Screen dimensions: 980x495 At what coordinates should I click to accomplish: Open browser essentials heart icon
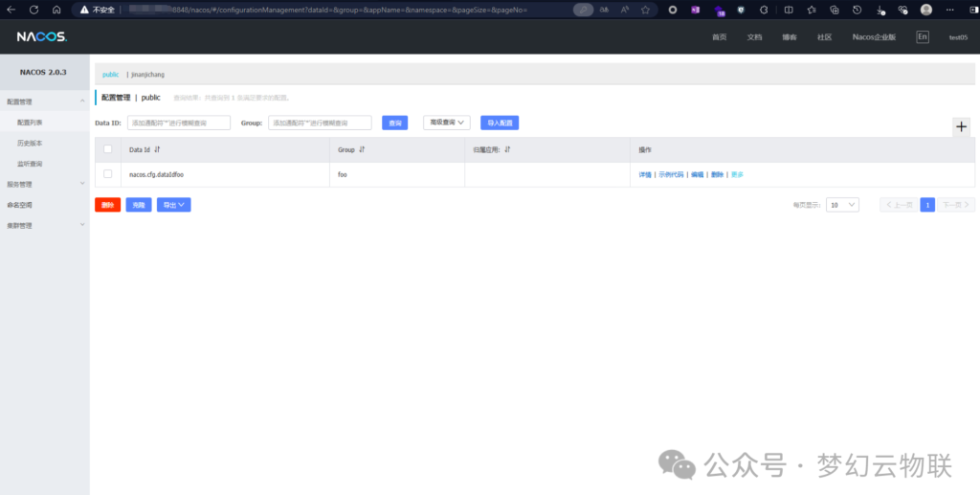pyautogui.click(x=902, y=10)
